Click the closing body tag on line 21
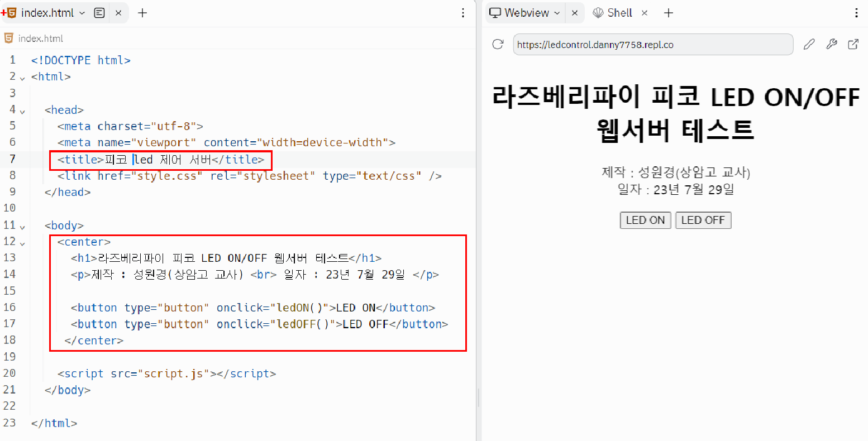Viewport: 868px width, 441px height. [68, 390]
